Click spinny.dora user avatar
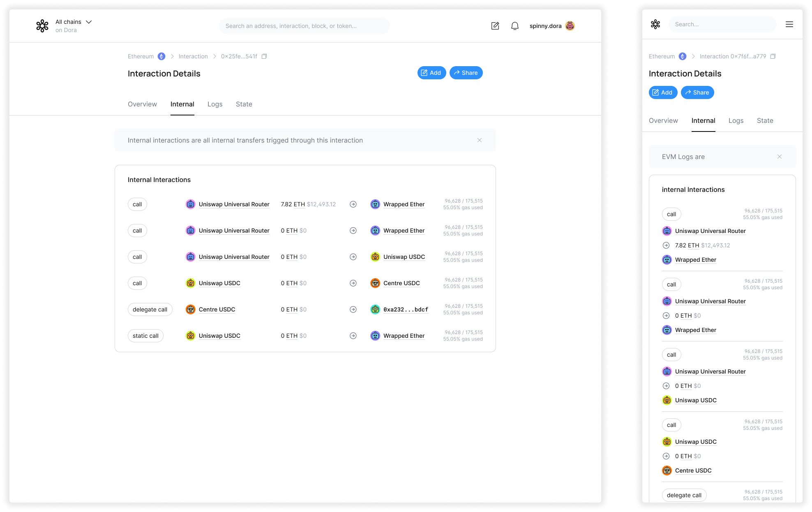812x512 pixels. pos(570,26)
